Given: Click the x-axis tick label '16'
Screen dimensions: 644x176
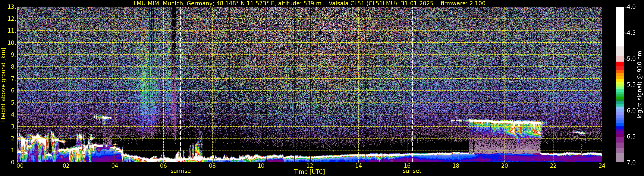Looking at the screenshot, I should [x=407, y=166].
